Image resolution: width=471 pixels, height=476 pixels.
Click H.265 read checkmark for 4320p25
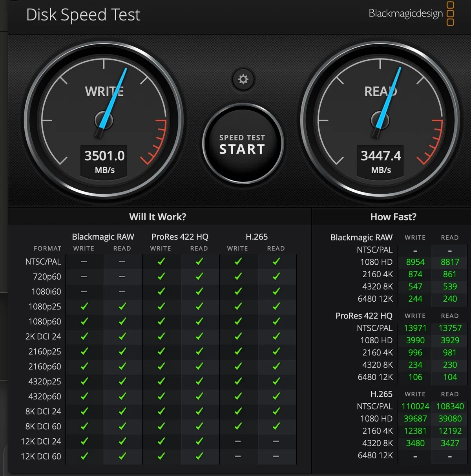pos(276,381)
